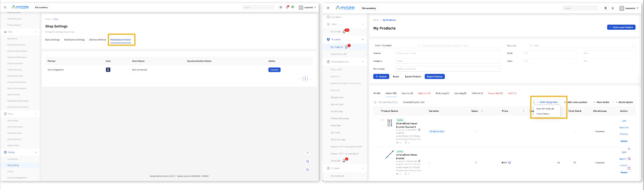Click the Reason input field

pyautogui.click(x=448, y=53)
